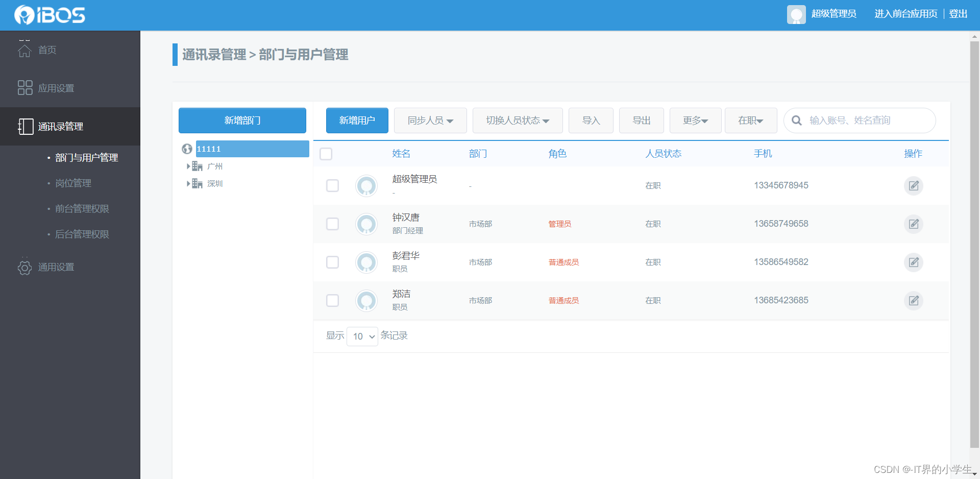
Task: Click the admin avatar in the top bar
Action: click(796, 14)
